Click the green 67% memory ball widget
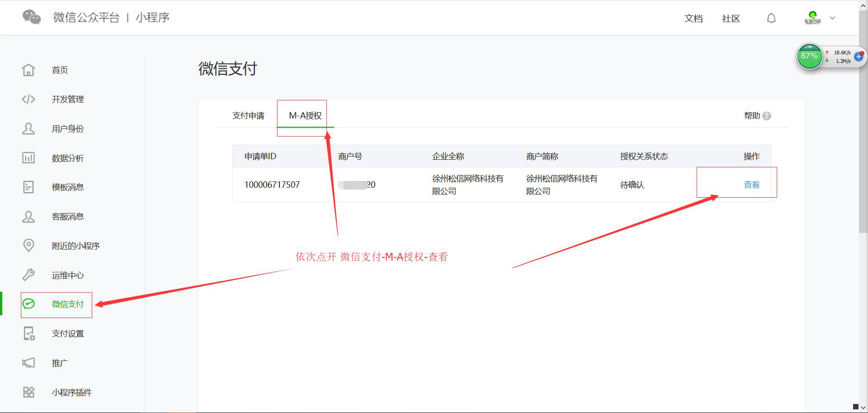The height and width of the screenshot is (413, 868). [x=809, y=57]
